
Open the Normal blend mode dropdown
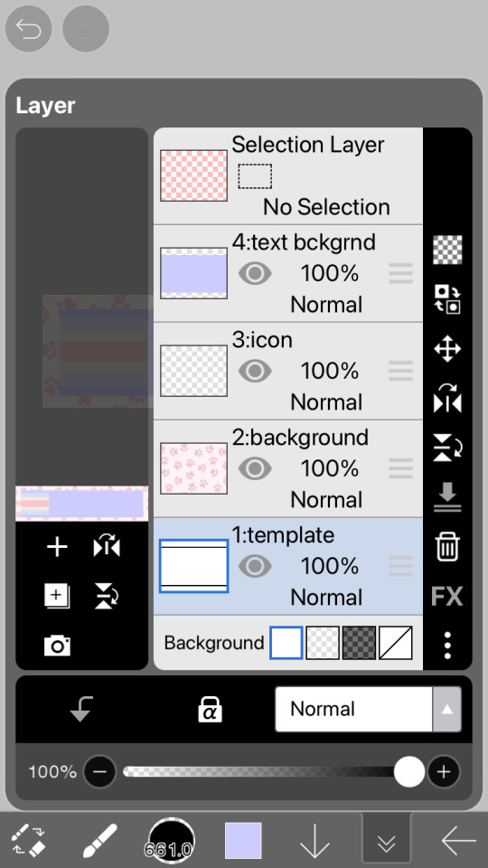coord(368,709)
